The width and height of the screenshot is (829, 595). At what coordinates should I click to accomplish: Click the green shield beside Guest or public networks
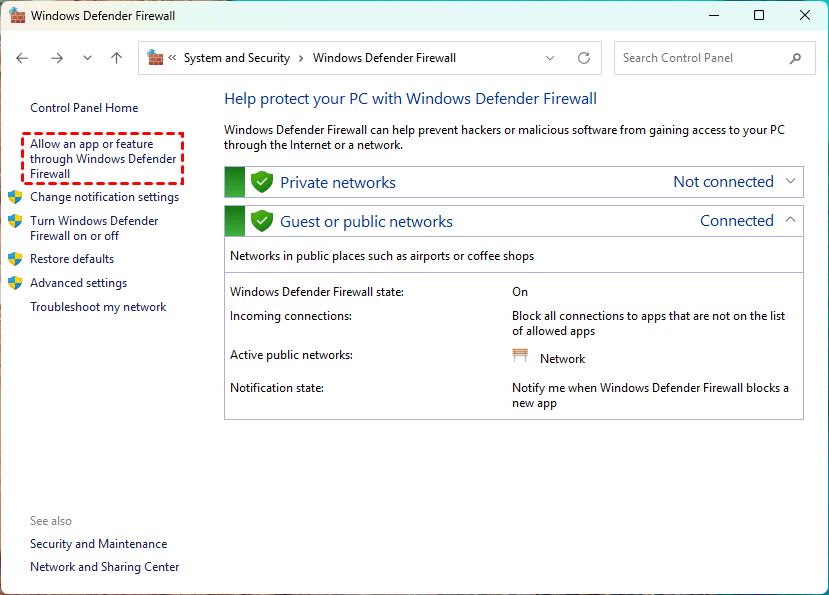(262, 221)
